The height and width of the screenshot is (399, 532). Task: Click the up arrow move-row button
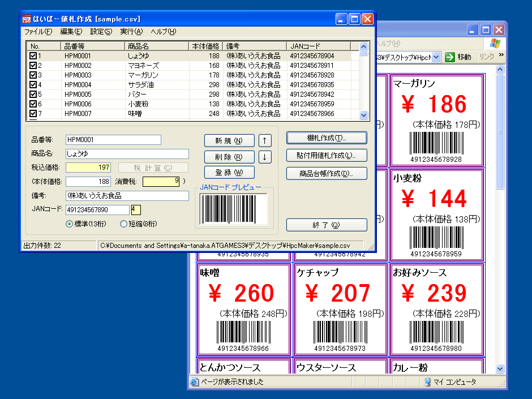tap(265, 140)
